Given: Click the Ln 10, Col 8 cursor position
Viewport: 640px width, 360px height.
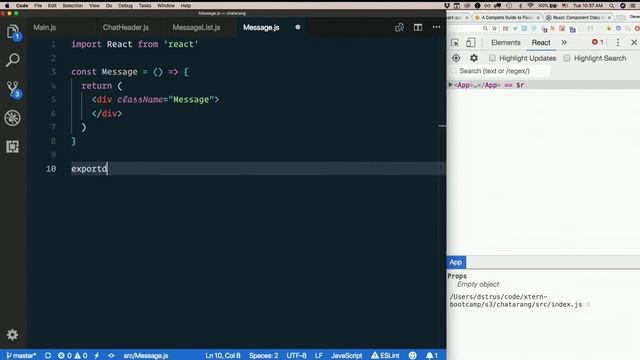Looking at the screenshot, I should tap(223, 356).
